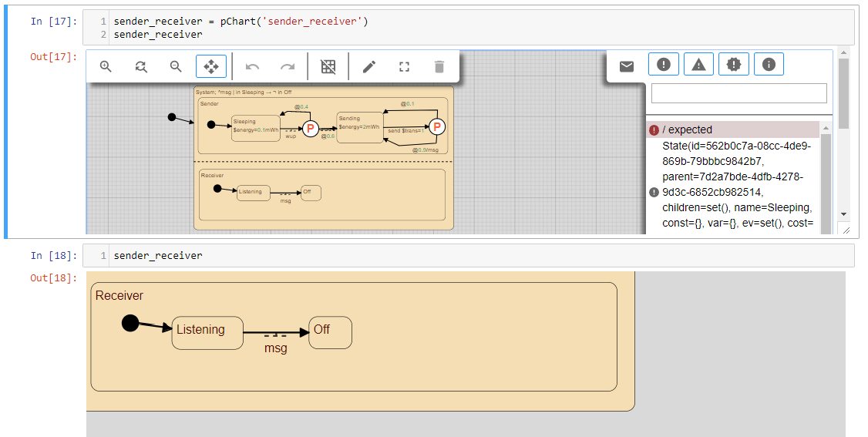
Task: Redo the diagram change
Action: 288,67
